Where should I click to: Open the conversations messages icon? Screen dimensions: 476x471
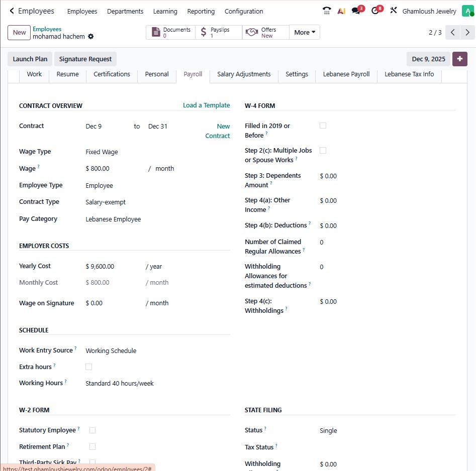pyautogui.click(x=356, y=11)
